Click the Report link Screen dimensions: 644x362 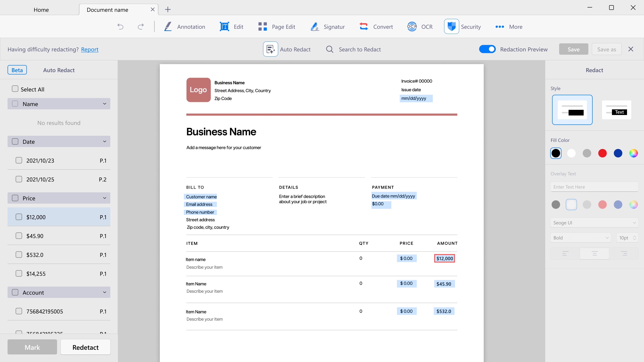point(90,49)
